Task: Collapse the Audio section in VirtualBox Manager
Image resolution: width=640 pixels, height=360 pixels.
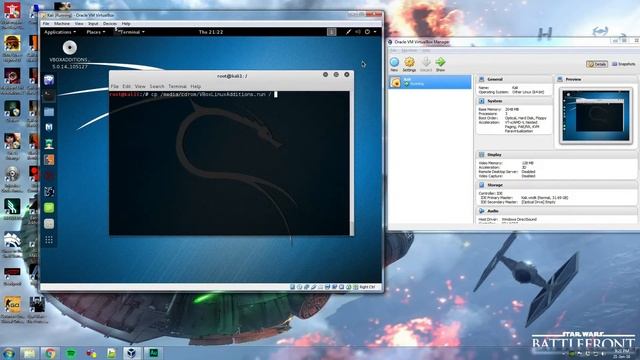Action: (x=493, y=211)
